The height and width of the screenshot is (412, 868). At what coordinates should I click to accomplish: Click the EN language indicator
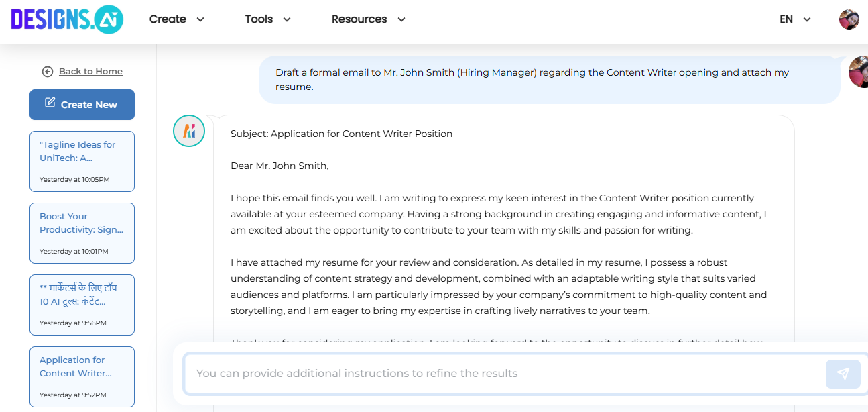point(786,19)
